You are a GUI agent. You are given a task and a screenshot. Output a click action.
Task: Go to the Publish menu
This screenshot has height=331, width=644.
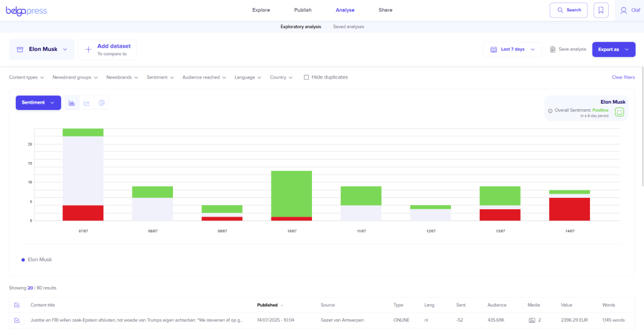tap(303, 10)
